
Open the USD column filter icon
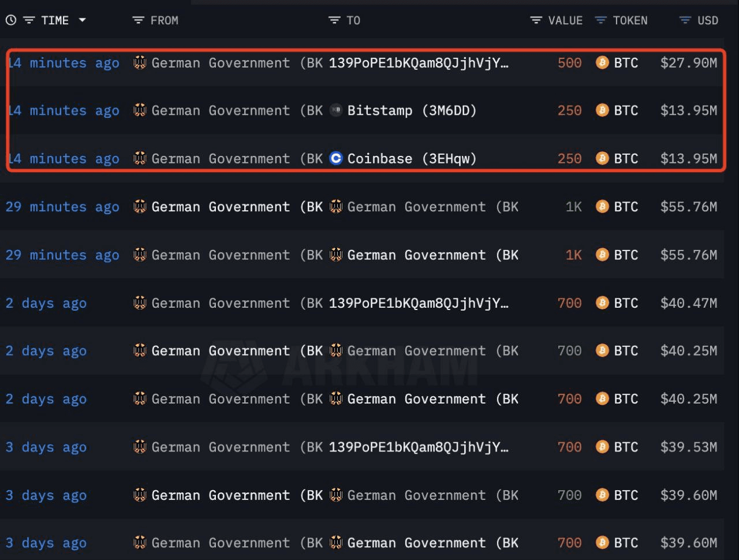pos(685,20)
